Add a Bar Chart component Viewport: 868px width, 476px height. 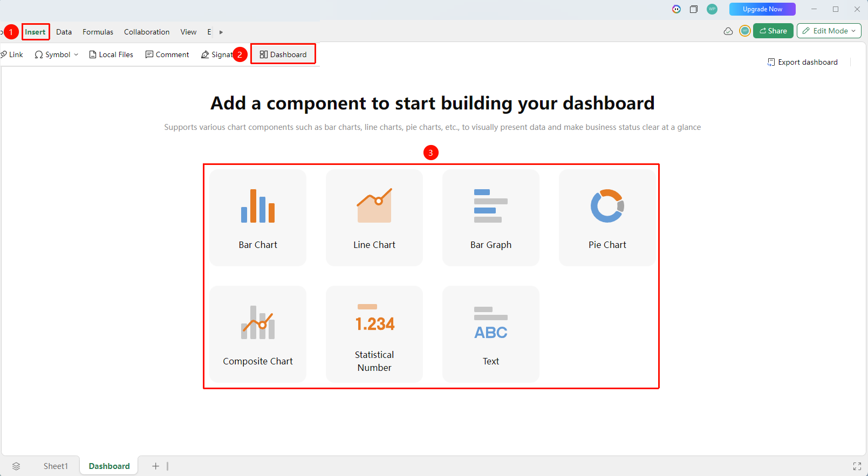[258, 218]
